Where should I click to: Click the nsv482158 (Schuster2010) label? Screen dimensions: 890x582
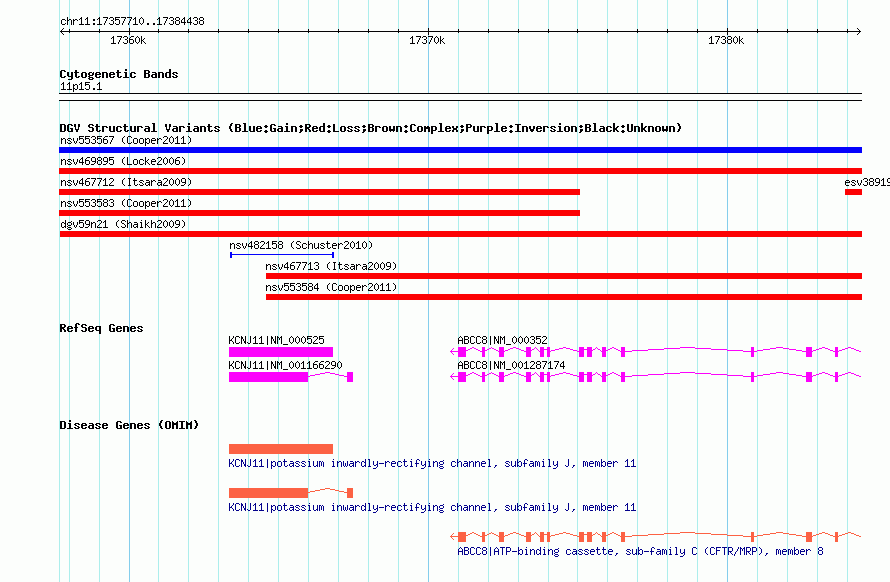301,245
